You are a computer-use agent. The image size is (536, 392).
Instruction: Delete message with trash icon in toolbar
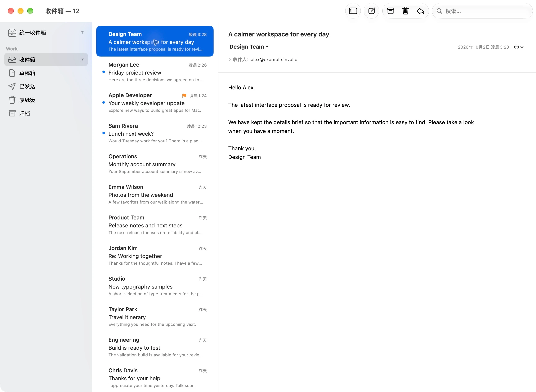coord(405,11)
